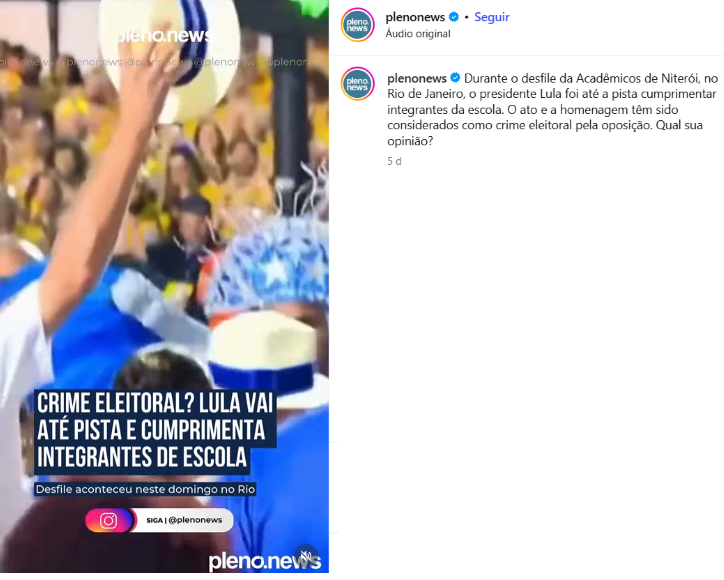Click the verified badge beside the header username
This screenshot has width=724, height=580.
pos(454,17)
